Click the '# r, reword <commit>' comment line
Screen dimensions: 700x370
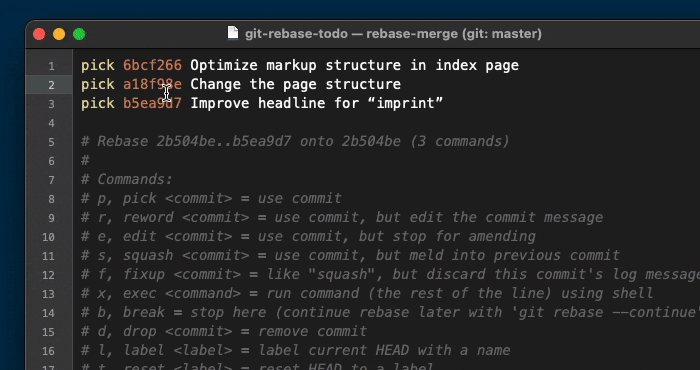click(342, 217)
